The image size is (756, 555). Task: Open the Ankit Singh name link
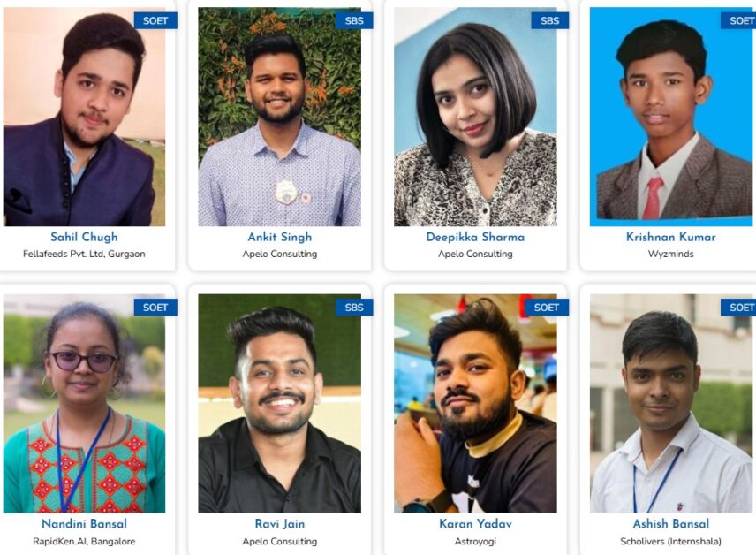click(x=280, y=237)
